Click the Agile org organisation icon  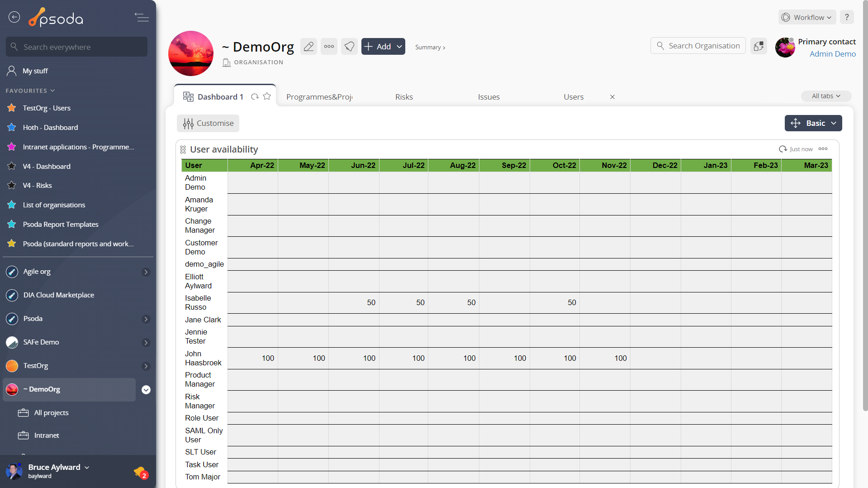coord(12,272)
